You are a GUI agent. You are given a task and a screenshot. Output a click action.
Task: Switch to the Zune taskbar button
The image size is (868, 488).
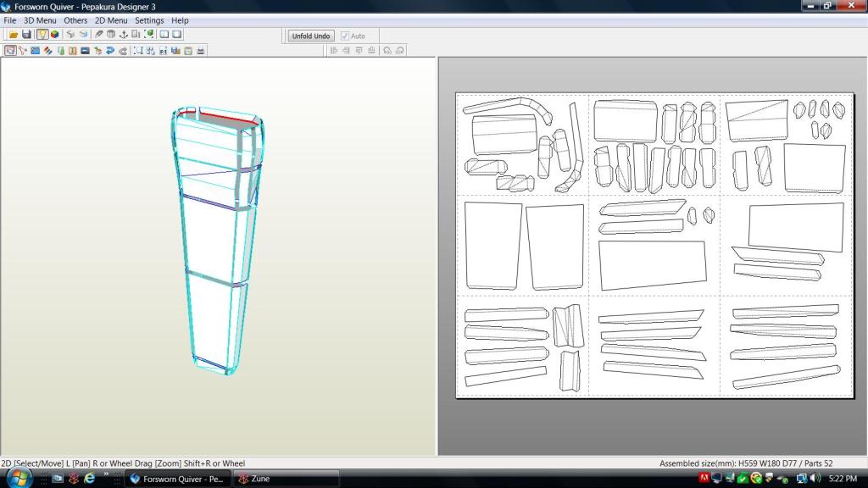pyautogui.click(x=287, y=479)
